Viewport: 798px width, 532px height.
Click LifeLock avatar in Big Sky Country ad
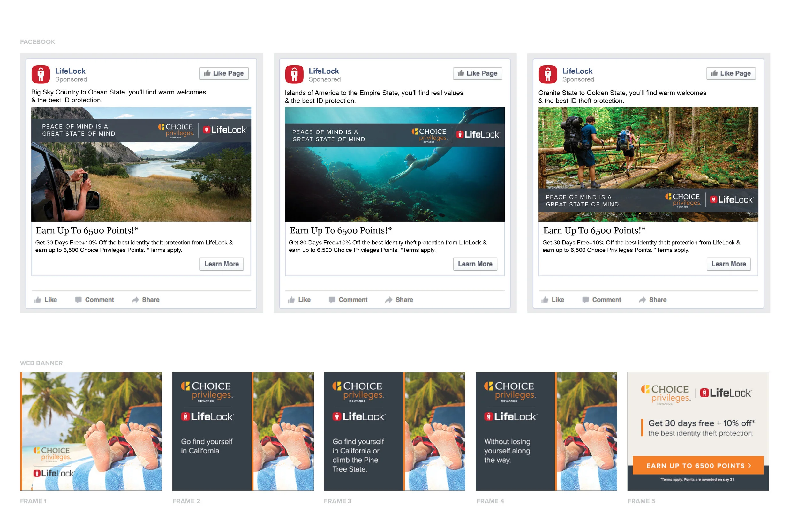[x=41, y=74]
